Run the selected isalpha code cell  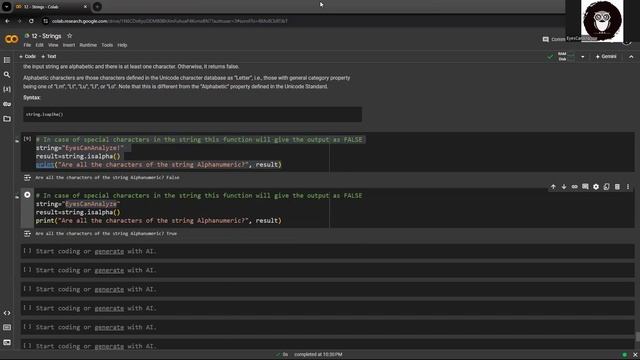27,195
